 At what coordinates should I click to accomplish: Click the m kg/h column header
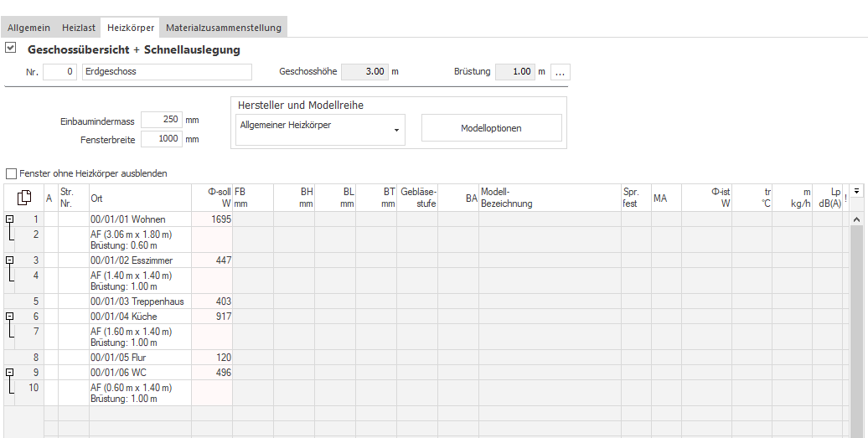pos(792,198)
